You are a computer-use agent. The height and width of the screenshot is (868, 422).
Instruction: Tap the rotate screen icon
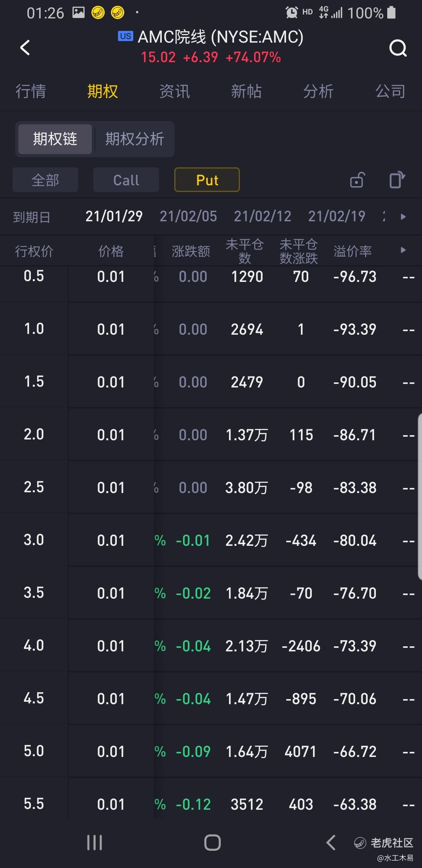click(397, 180)
